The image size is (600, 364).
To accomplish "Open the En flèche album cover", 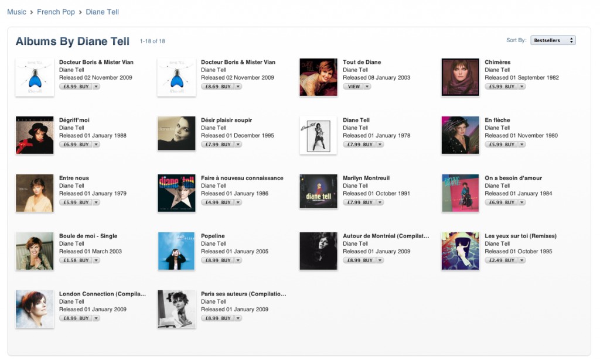I will pos(461,135).
